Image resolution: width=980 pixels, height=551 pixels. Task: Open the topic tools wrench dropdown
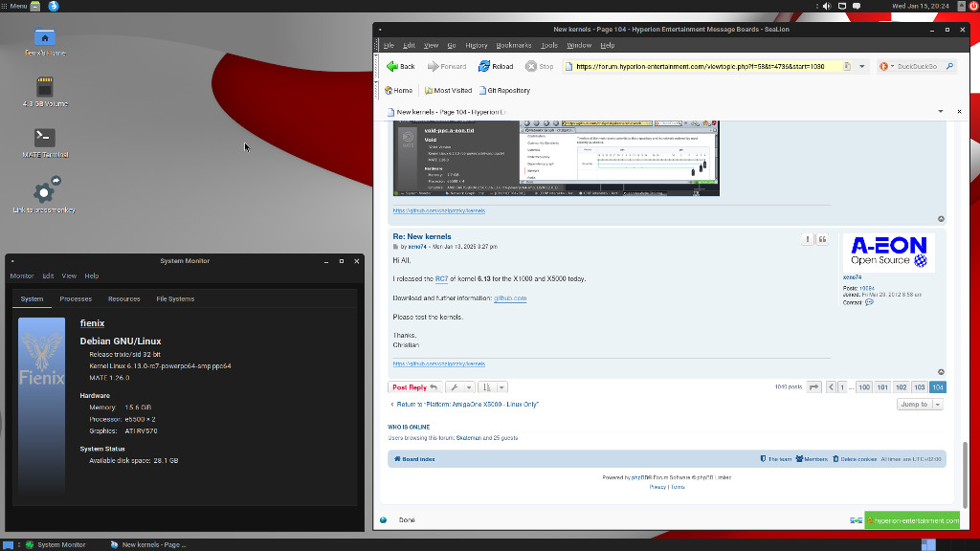coord(459,387)
